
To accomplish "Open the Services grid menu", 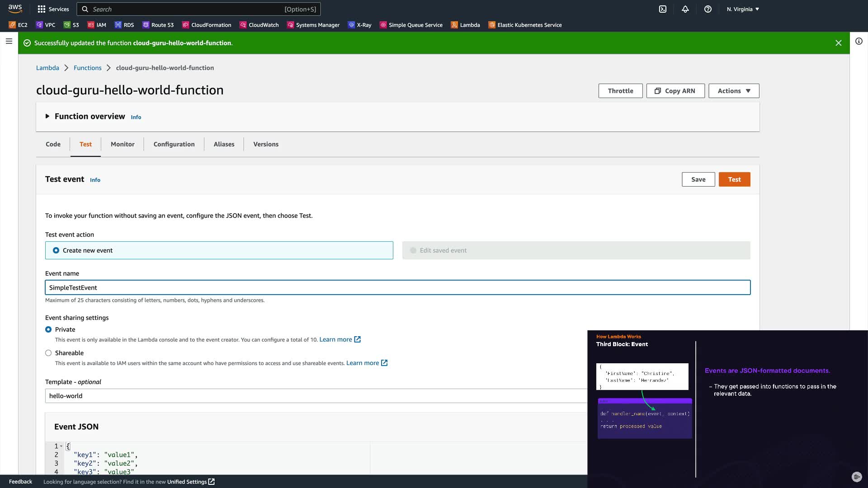I will [53, 9].
